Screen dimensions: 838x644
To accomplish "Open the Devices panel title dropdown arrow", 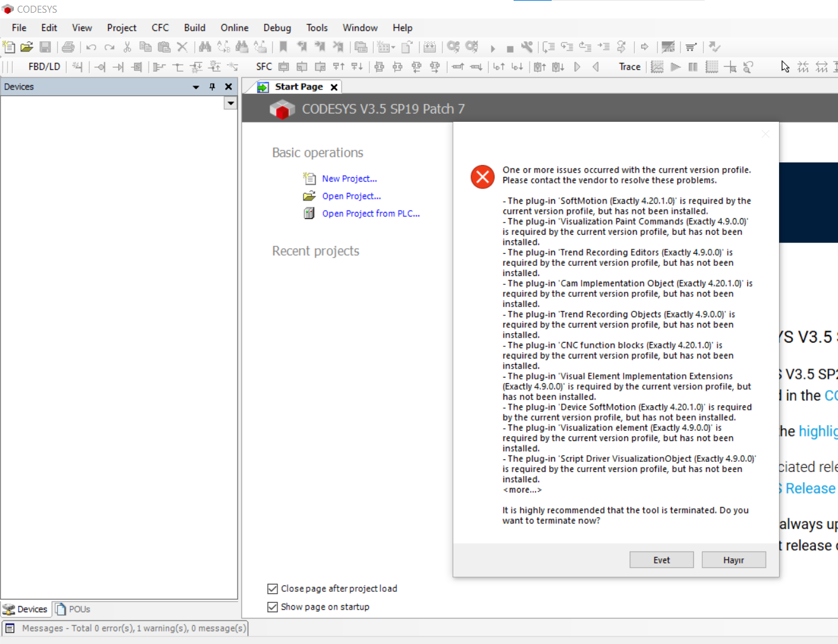I will pos(196,87).
